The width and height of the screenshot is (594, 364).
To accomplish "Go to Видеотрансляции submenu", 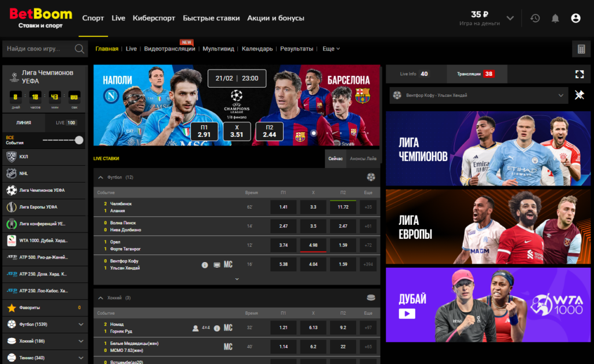I will point(169,49).
